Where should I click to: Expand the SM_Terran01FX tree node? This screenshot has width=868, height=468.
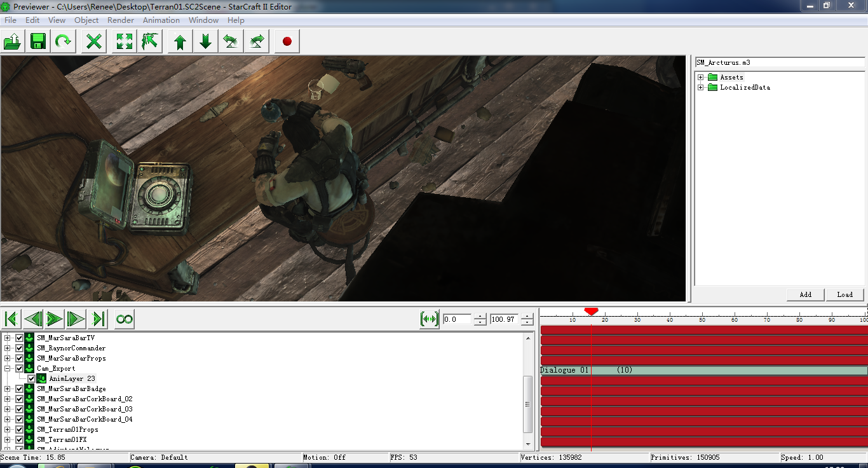[7, 439]
